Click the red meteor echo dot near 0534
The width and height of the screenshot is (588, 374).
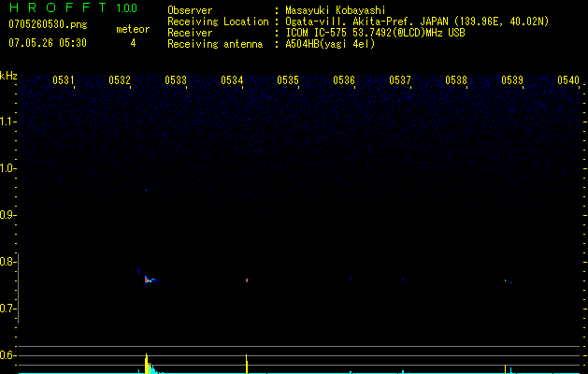point(247,280)
